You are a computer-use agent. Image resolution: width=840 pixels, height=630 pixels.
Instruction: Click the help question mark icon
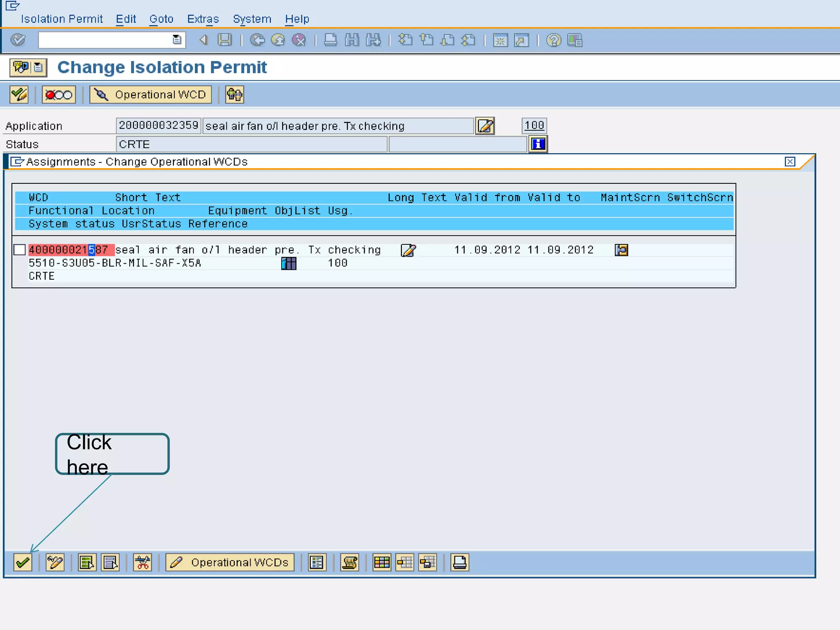click(x=553, y=40)
